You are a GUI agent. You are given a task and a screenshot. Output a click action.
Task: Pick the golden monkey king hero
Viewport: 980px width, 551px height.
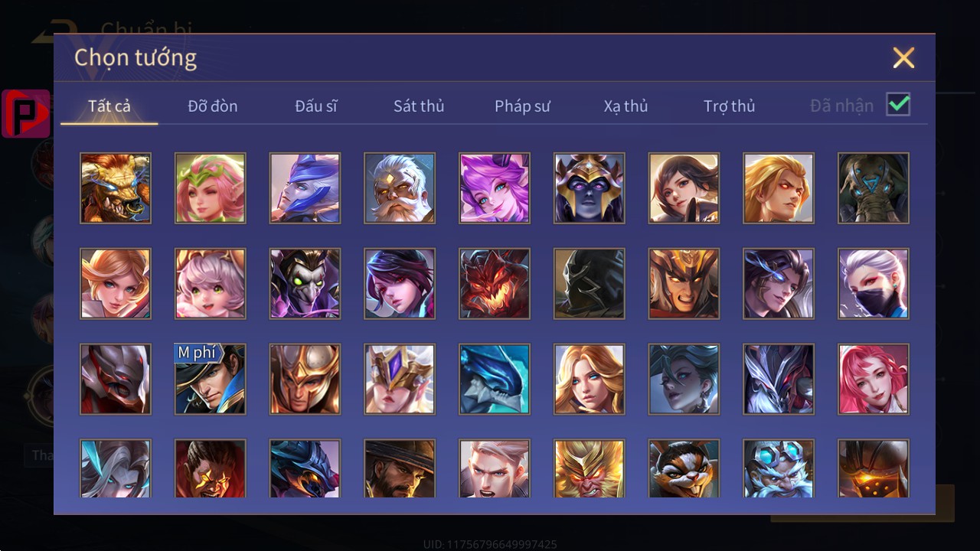coord(590,468)
